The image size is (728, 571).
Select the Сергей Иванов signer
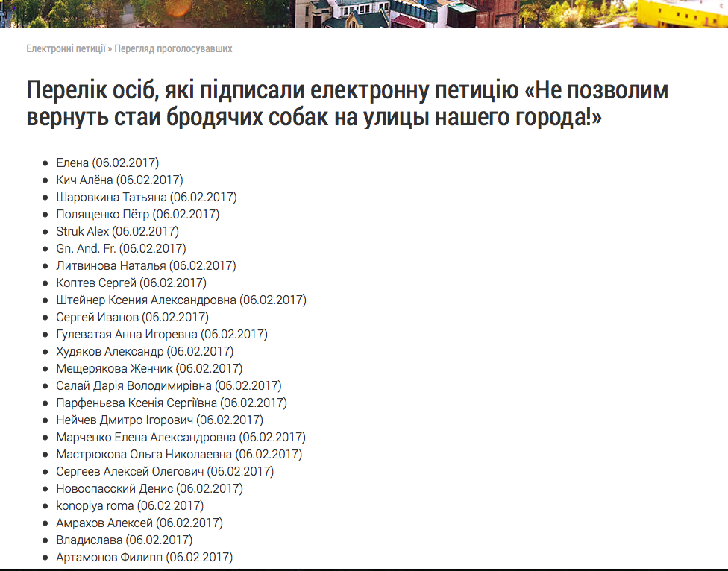tap(132, 317)
